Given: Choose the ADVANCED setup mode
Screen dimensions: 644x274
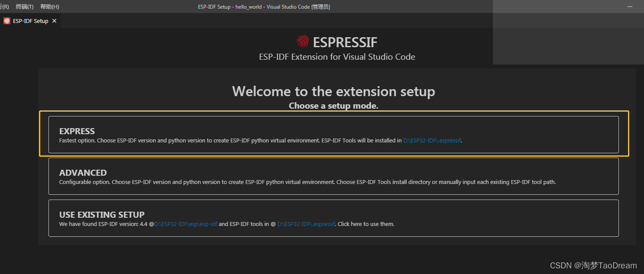Looking at the screenshot, I should (333, 176).
